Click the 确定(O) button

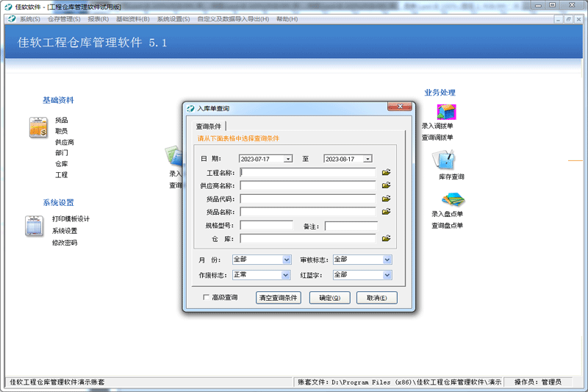(329, 297)
